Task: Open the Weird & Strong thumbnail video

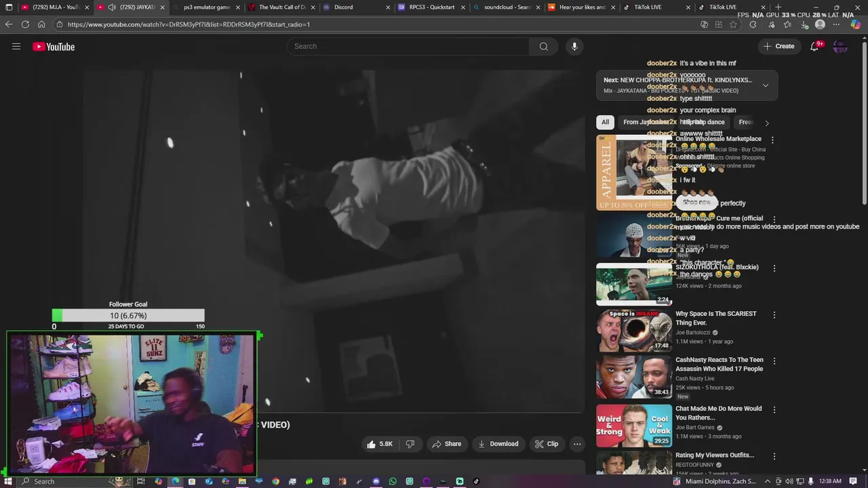Action: point(634,426)
